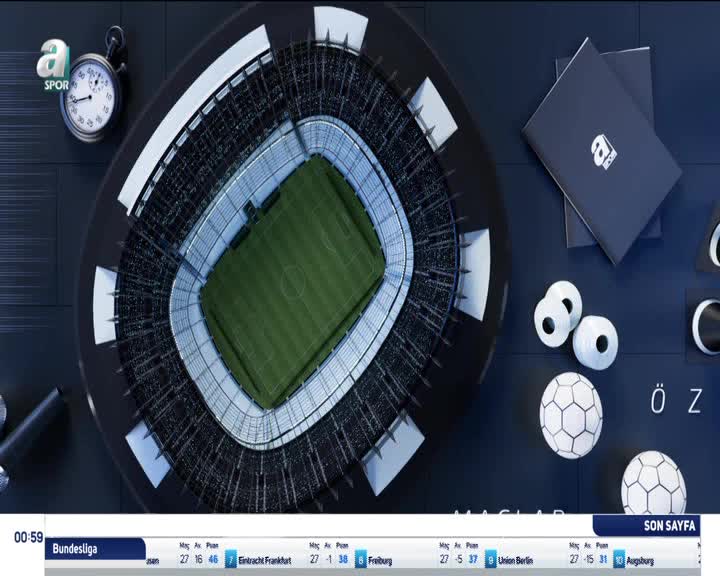The height and width of the screenshot is (576, 720).
Task: Click the lower right soccer ball
Action: [x=653, y=484]
